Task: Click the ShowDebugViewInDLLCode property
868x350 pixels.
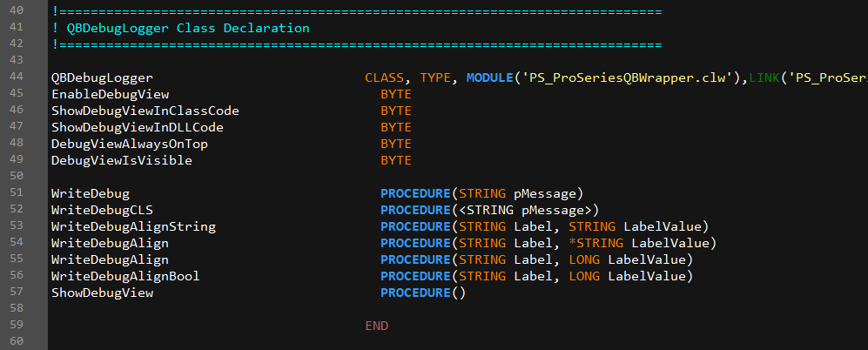Action: click(x=137, y=127)
